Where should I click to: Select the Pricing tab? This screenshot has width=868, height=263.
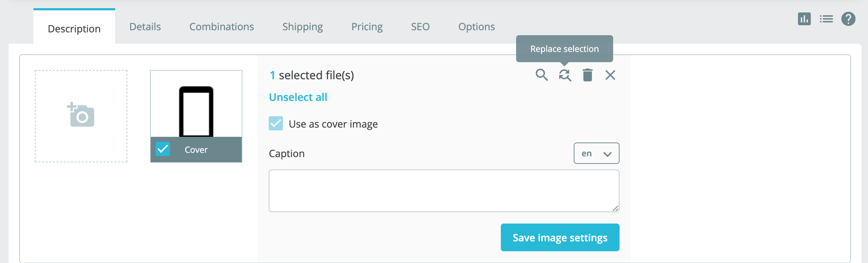click(x=367, y=27)
